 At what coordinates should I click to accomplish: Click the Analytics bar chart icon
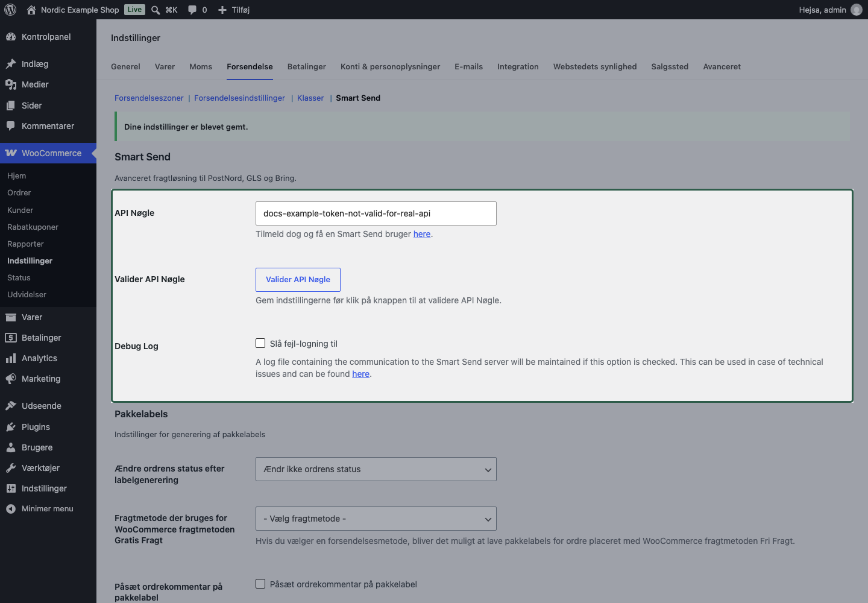pyautogui.click(x=11, y=358)
